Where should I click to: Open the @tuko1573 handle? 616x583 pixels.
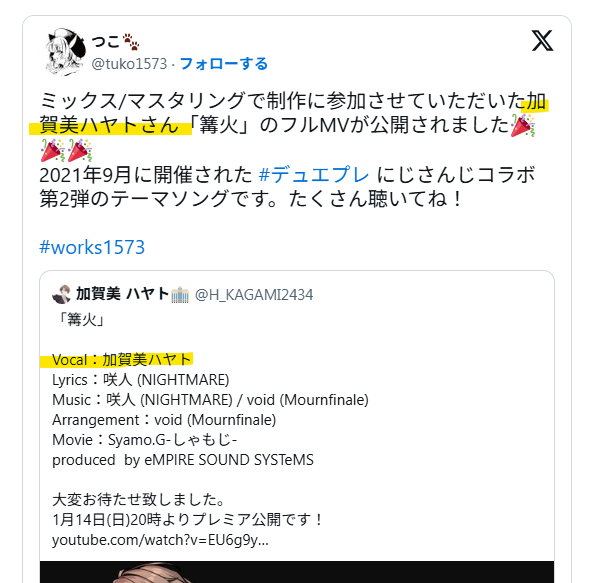[129, 64]
